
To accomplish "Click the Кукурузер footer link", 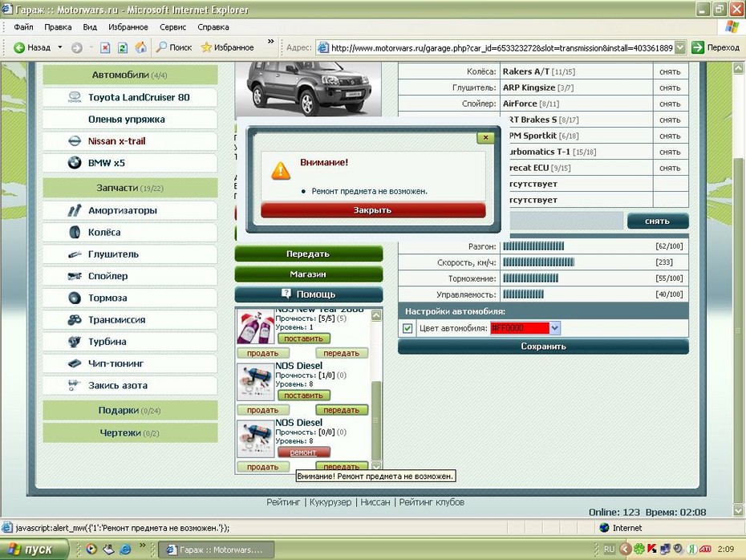I will coord(330,502).
